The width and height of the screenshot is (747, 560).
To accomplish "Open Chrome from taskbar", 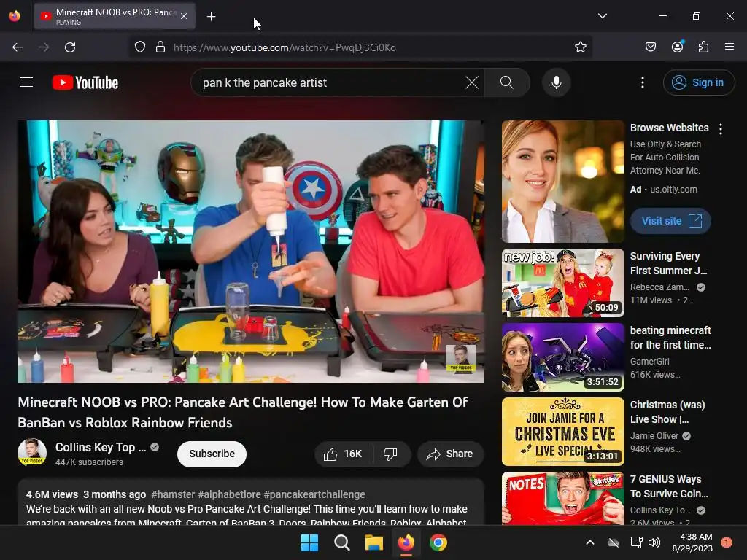I will coord(438,542).
